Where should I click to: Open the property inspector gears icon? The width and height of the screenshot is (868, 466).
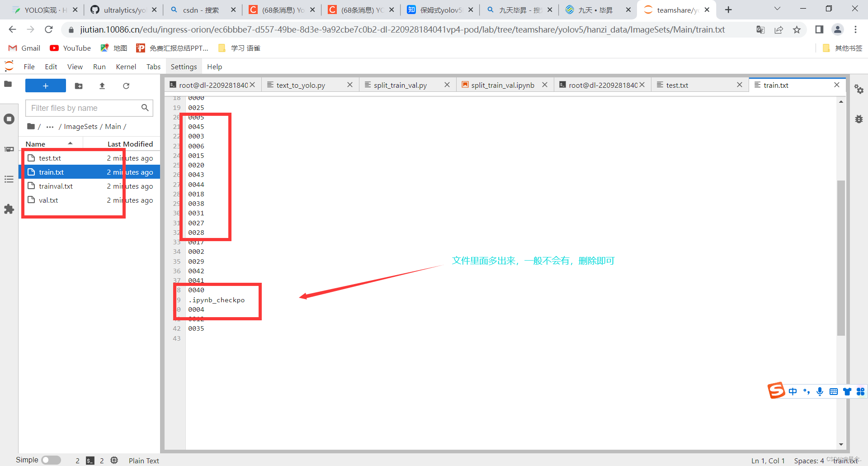click(859, 89)
